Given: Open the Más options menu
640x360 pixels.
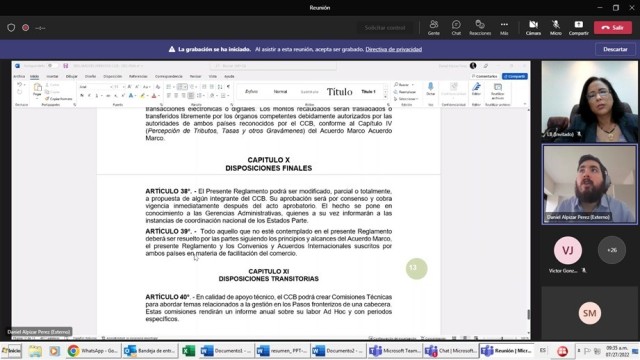Looking at the screenshot, I should click(x=504, y=28).
